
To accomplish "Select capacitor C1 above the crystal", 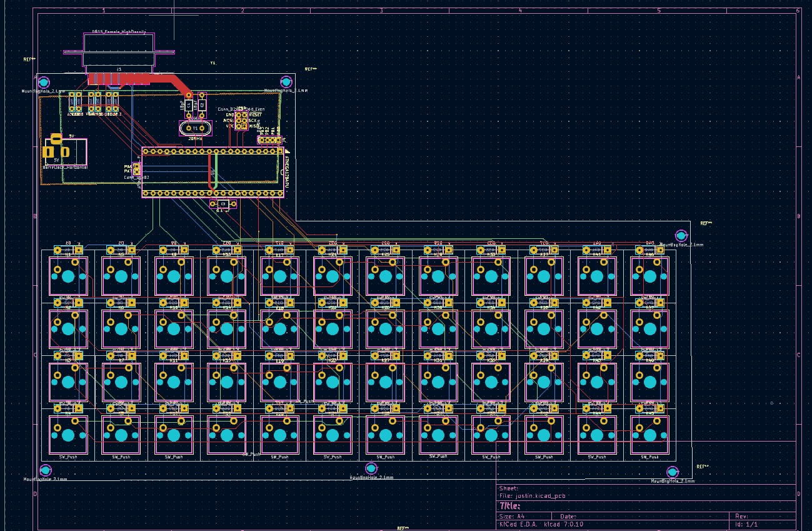I will tap(189, 104).
